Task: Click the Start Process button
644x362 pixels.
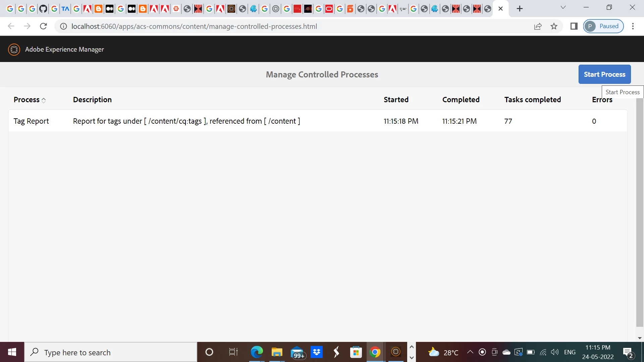Action: pyautogui.click(x=604, y=74)
